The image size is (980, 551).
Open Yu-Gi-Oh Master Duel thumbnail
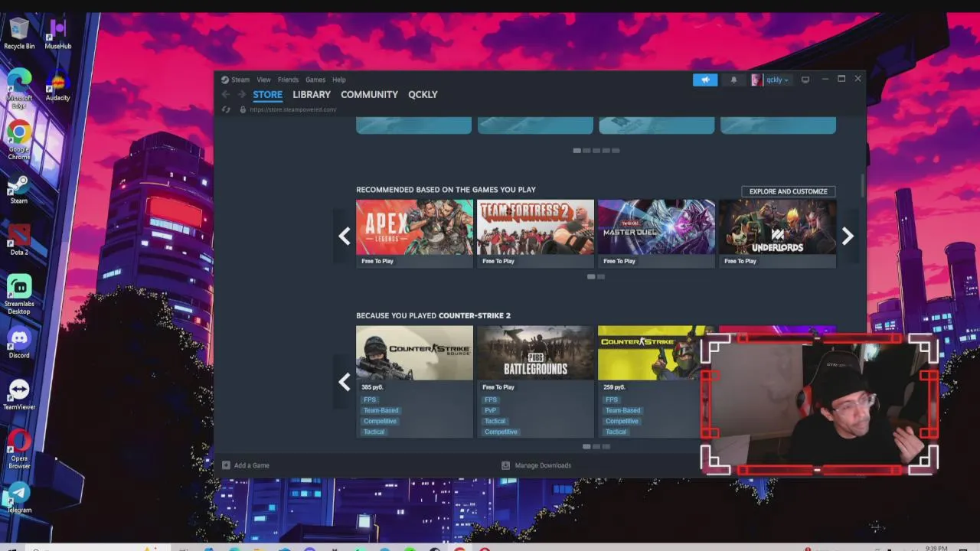click(656, 227)
